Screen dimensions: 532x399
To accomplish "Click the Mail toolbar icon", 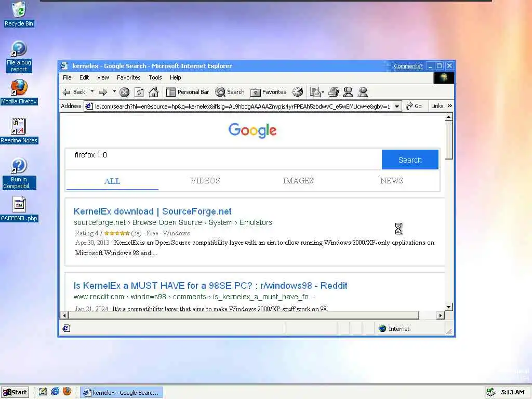I will coord(315,92).
